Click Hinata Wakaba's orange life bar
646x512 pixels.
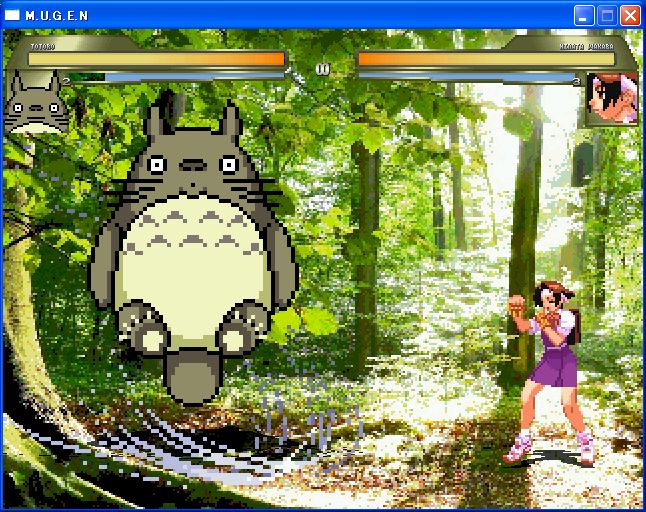(486, 59)
